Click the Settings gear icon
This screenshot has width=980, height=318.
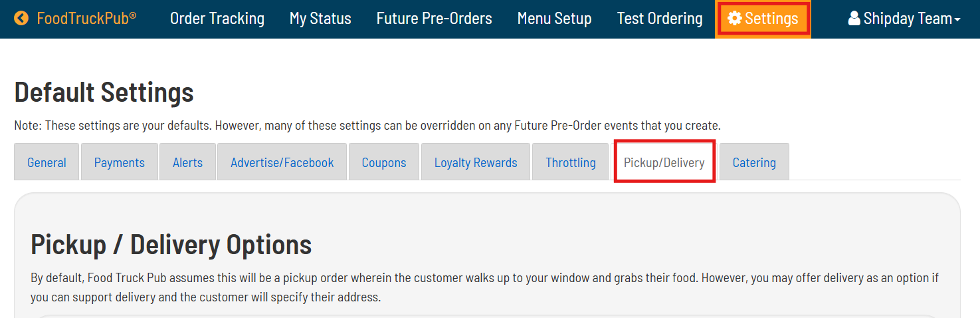tap(734, 19)
